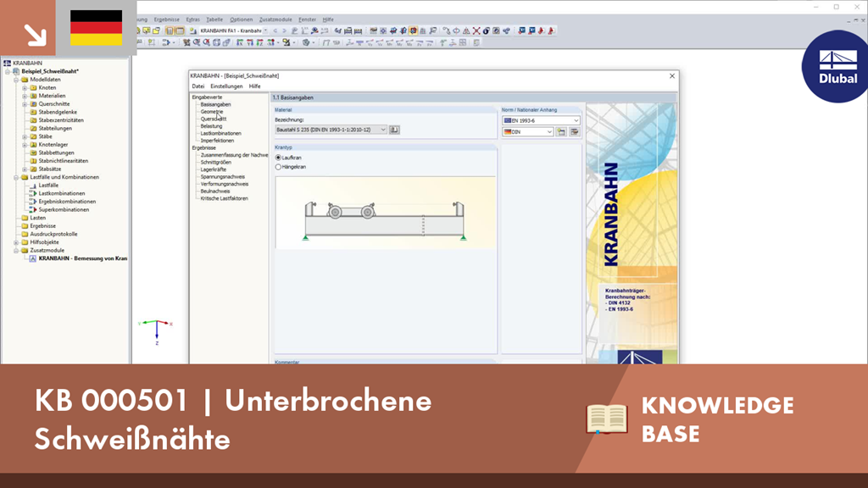Screen dimensions: 868x488
Task: Select Schnittgrößen under Ergebnisse
Action: click(x=216, y=162)
